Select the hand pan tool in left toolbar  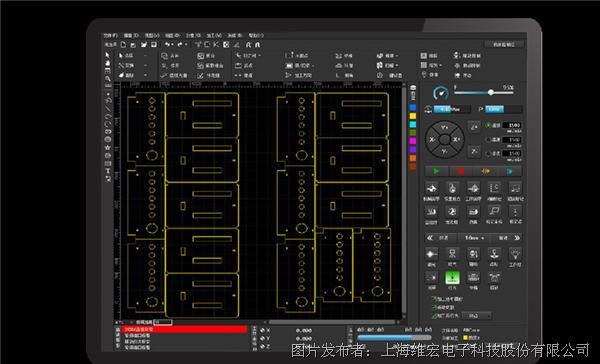(108, 63)
